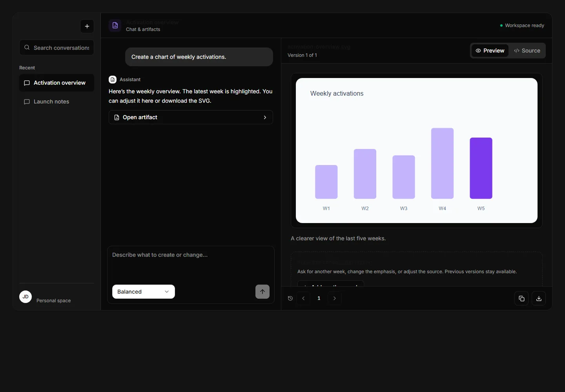
Task: Click the Personal space label
Action: [x=54, y=301]
